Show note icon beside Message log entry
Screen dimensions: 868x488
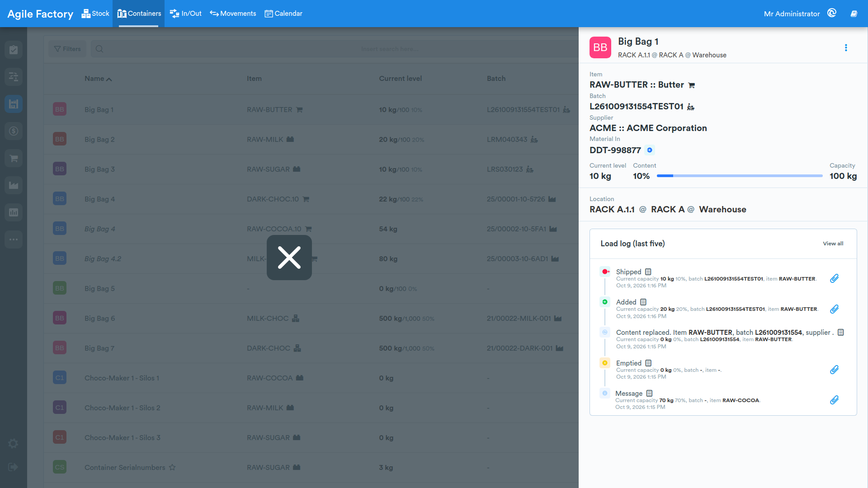(x=649, y=393)
